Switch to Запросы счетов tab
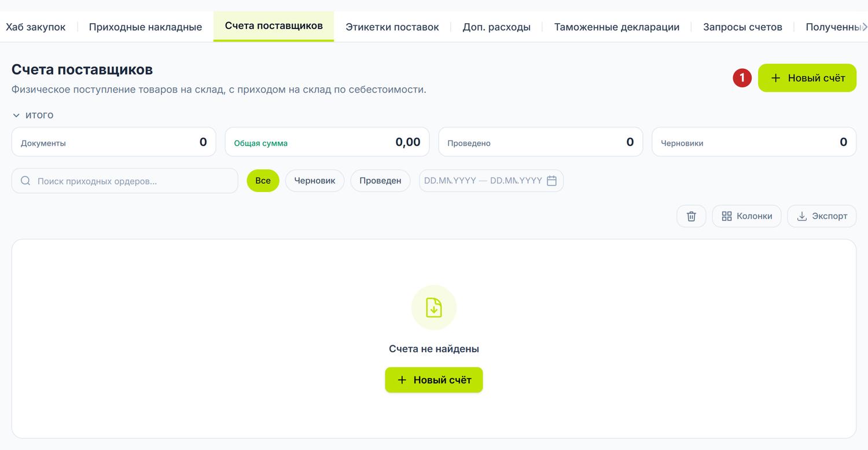 pyautogui.click(x=742, y=27)
